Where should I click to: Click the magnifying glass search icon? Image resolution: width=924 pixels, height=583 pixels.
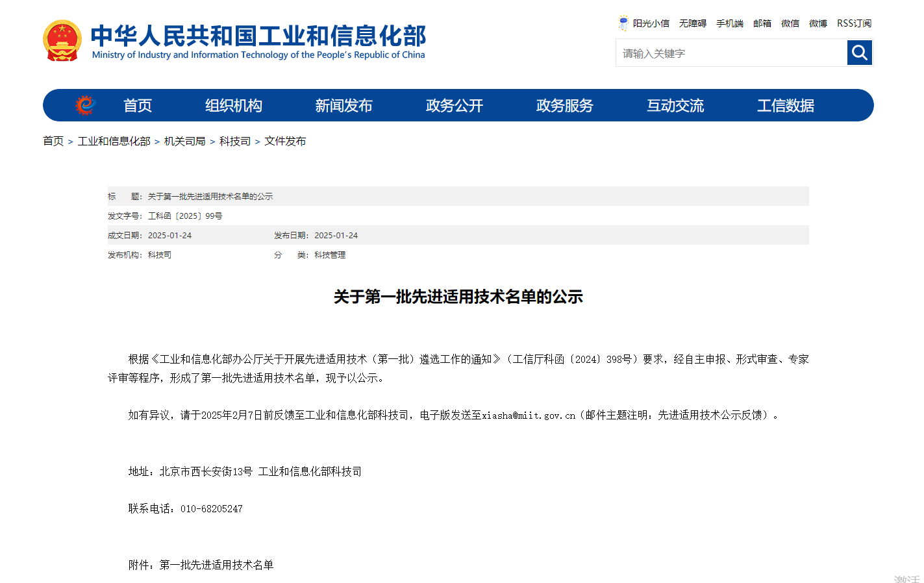(859, 53)
